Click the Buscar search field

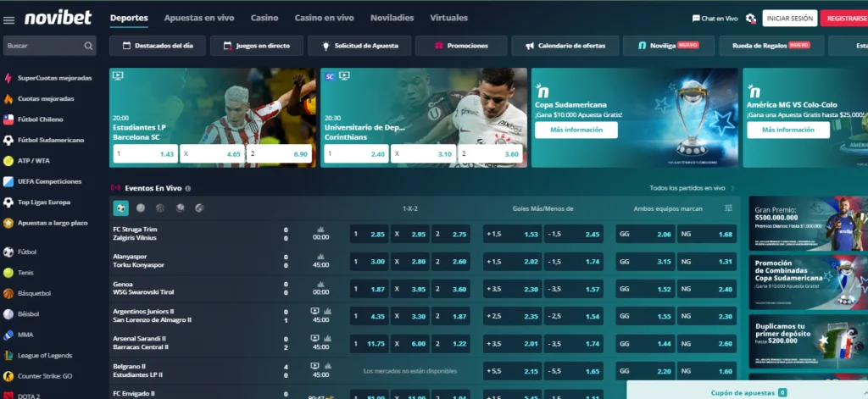(50, 46)
